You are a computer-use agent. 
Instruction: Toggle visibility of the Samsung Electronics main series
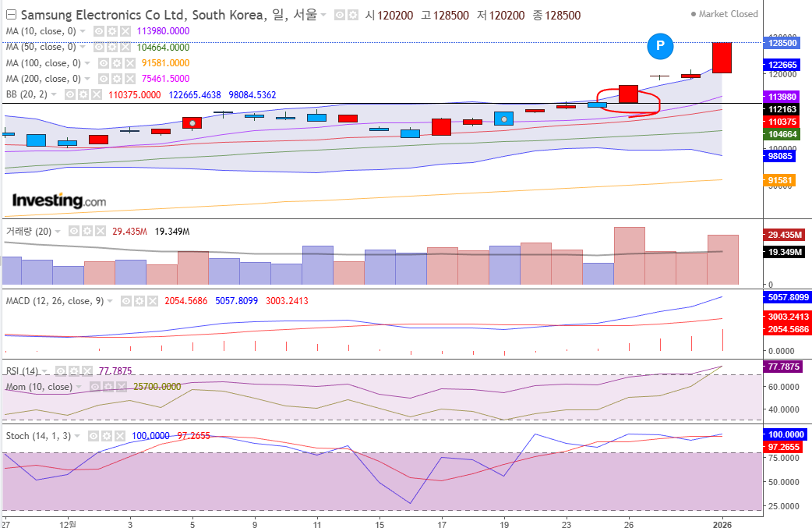(x=339, y=15)
